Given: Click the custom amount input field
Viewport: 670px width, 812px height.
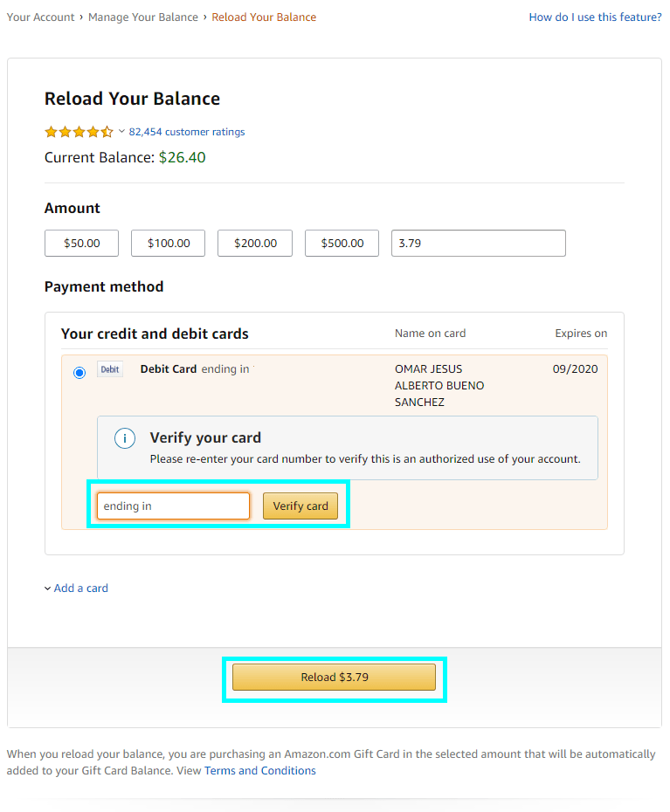Looking at the screenshot, I should [478, 244].
